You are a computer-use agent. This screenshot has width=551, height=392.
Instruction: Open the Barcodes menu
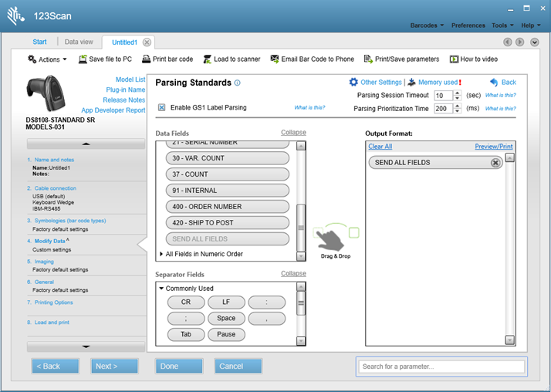coord(427,25)
